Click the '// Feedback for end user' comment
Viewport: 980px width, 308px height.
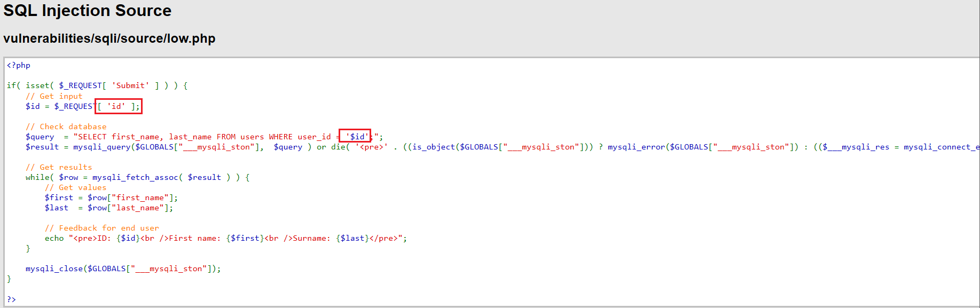102,228
